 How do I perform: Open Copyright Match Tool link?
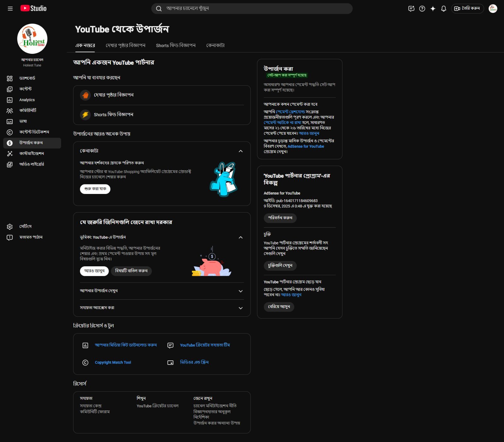click(113, 363)
